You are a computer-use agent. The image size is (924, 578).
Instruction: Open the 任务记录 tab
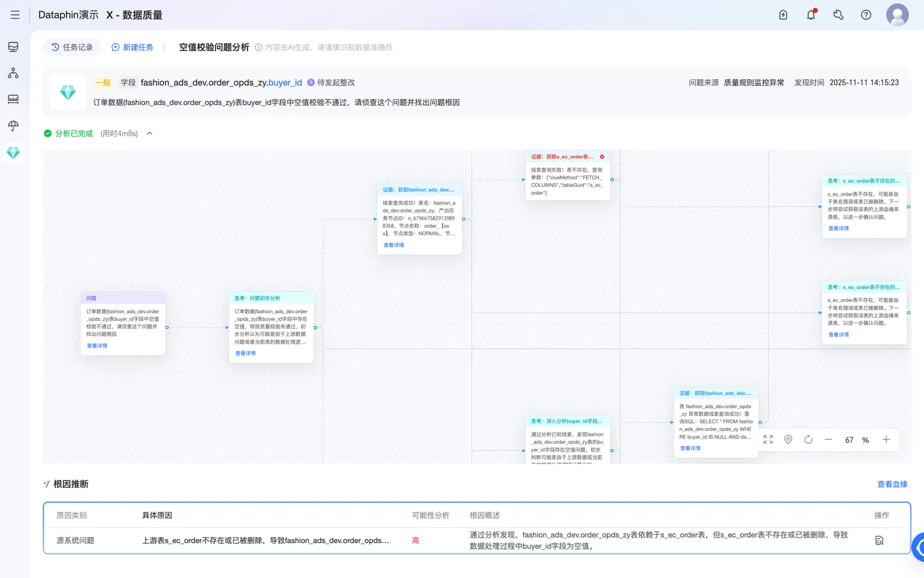point(72,48)
